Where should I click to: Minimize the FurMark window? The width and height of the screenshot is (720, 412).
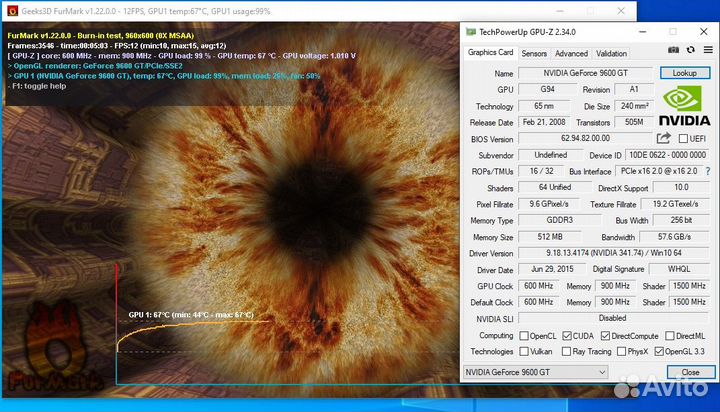click(x=560, y=11)
